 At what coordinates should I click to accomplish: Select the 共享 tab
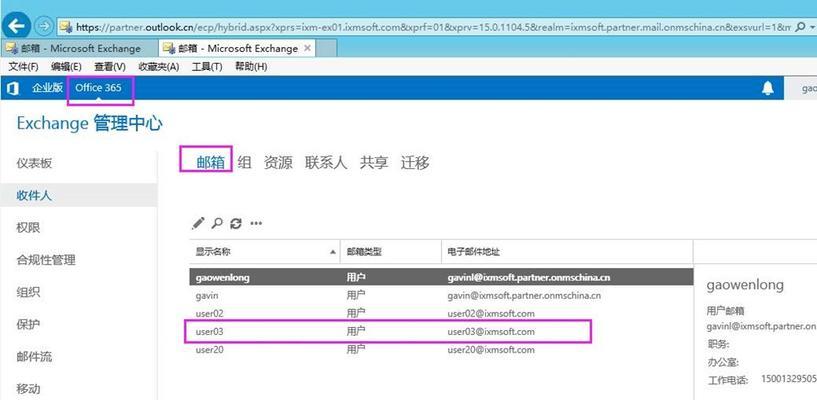[x=374, y=162]
